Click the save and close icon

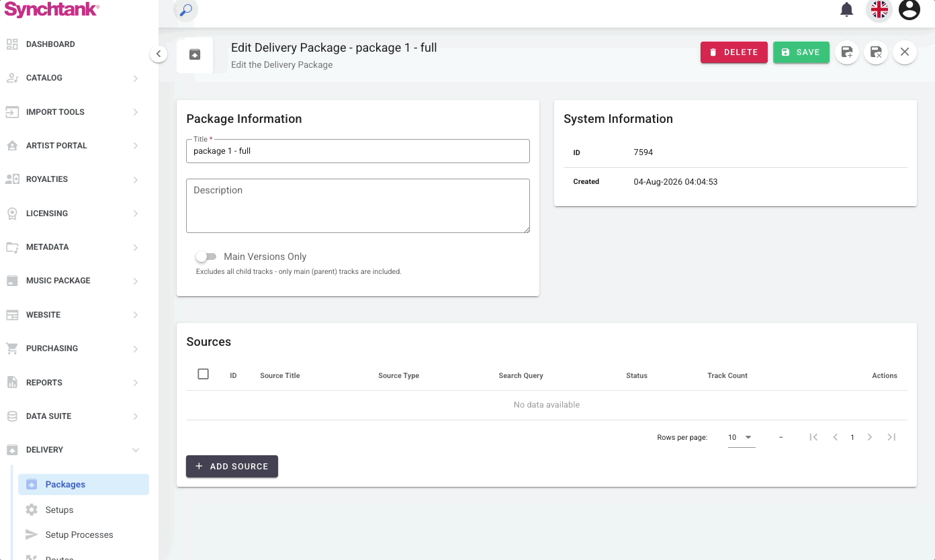tap(876, 52)
